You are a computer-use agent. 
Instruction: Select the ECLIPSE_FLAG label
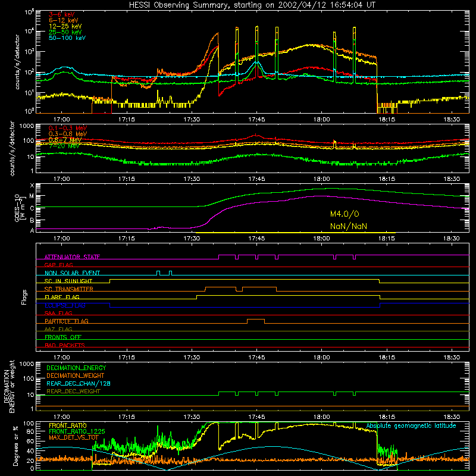pyautogui.click(x=65, y=305)
